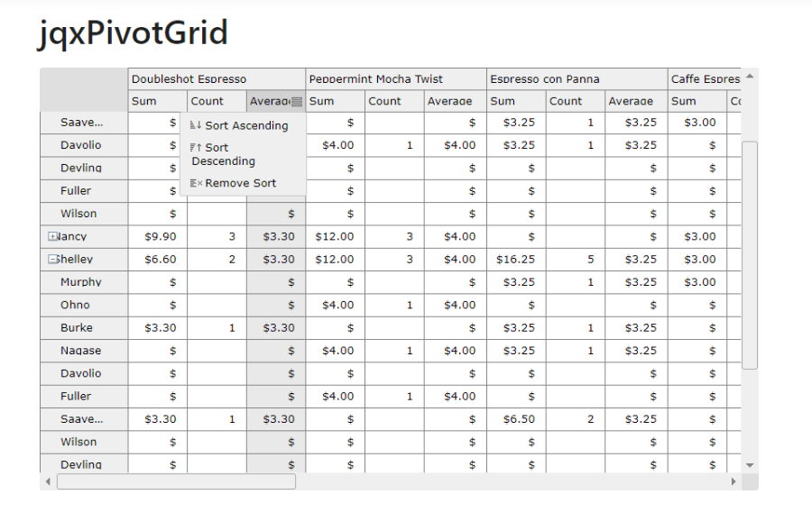Click Average header under Espresso con Panna

636,101
